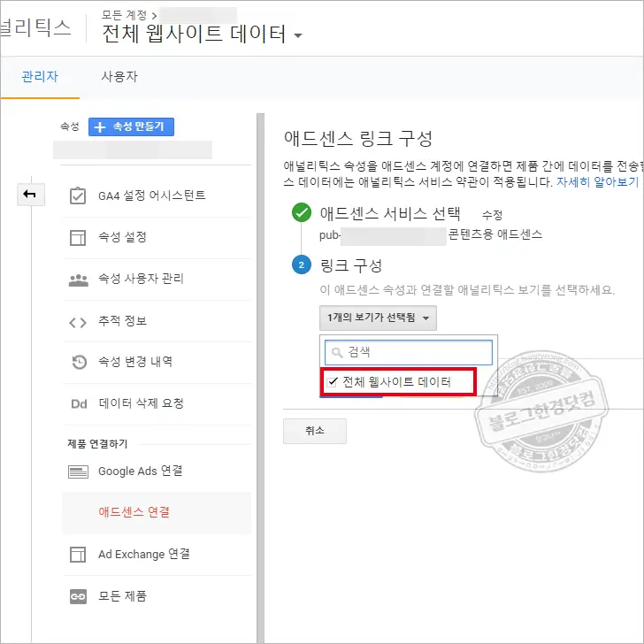This screenshot has height=644, width=644.
Task: Click the 수정 link next to 애드센스 서비스 선택
Action: click(x=492, y=215)
